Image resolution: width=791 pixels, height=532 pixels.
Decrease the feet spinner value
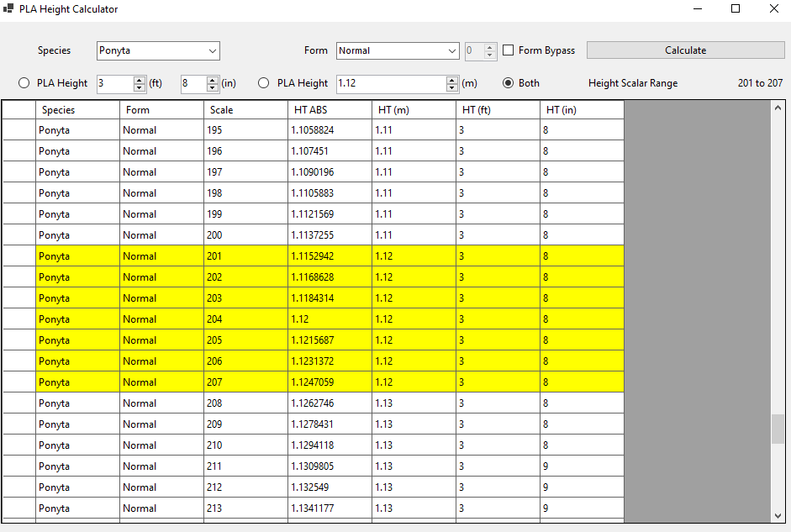(x=140, y=87)
